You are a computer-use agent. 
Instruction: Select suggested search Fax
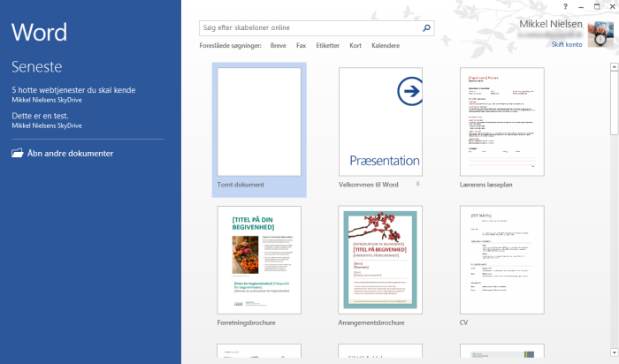click(301, 45)
